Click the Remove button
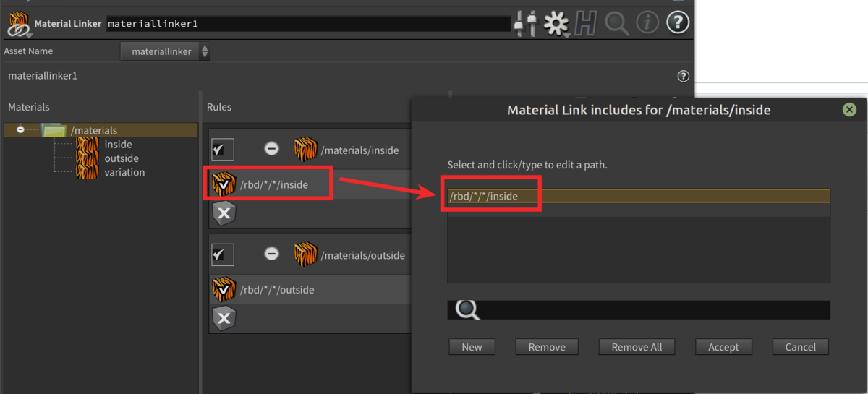Viewport: 868px width, 394px height. coord(547,347)
